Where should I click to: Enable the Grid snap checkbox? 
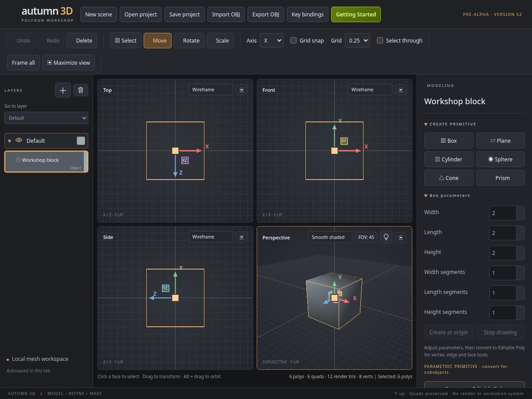point(293,40)
